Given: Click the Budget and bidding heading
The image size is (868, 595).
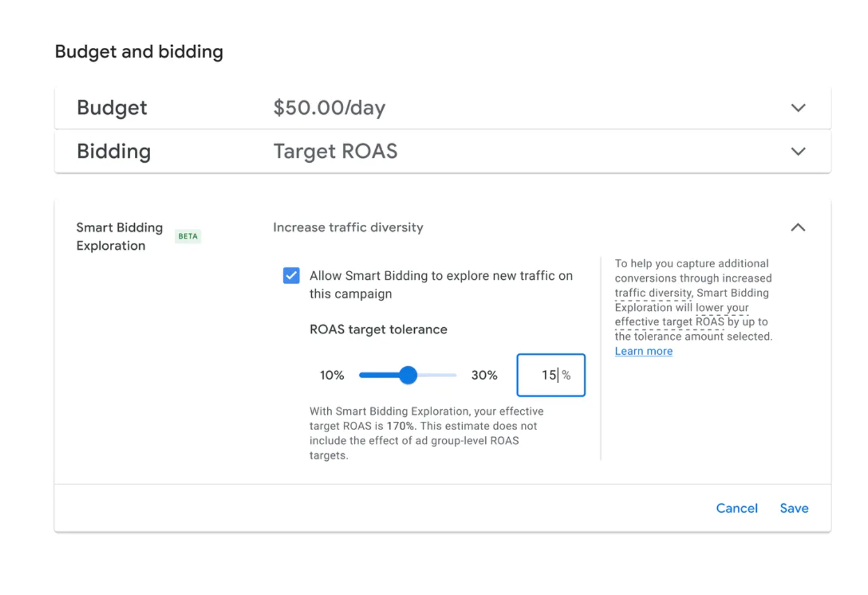Looking at the screenshot, I should pyautogui.click(x=139, y=52).
